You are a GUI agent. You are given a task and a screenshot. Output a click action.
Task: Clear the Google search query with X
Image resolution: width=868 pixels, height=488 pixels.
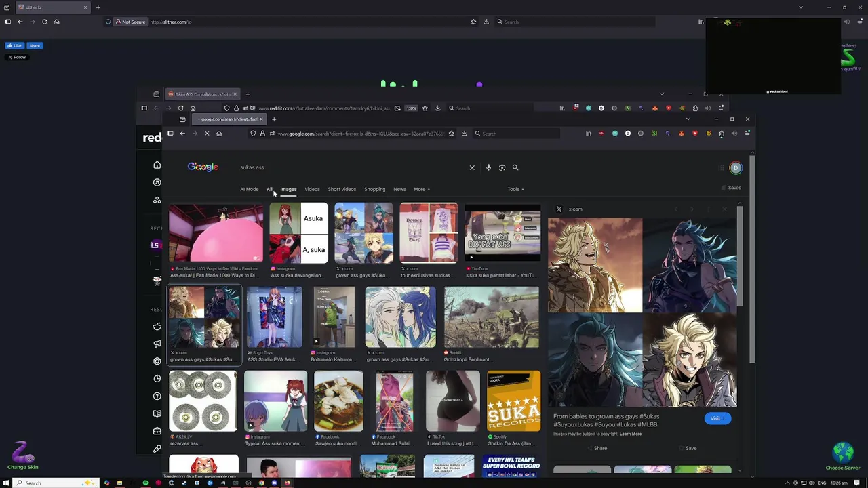pos(472,167)
